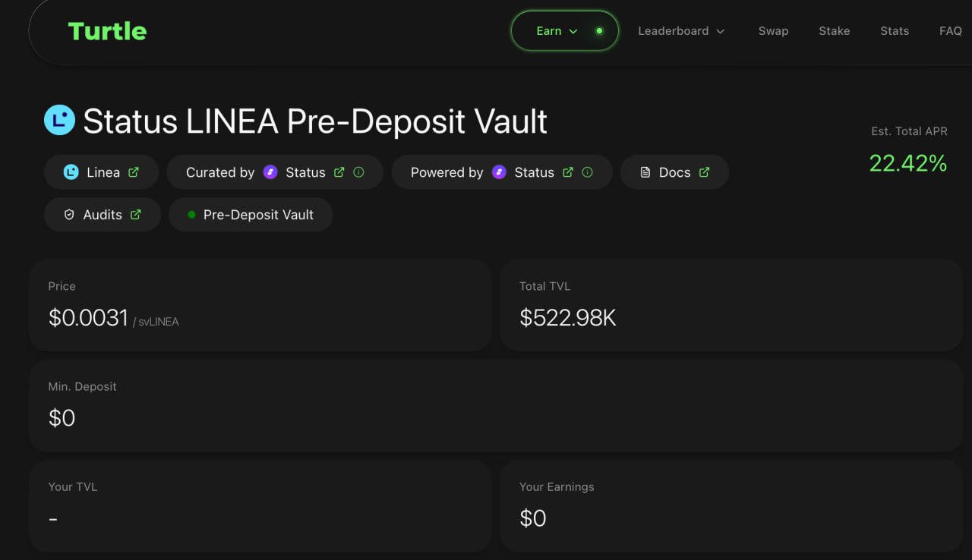Click the Turtle logo to go home
The width and height of the screenshot is (972, 560).
point(107,31)
